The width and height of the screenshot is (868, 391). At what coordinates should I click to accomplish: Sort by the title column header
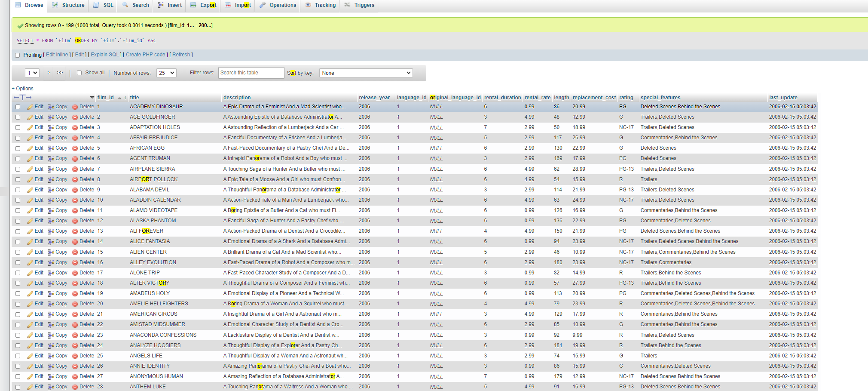134,98
